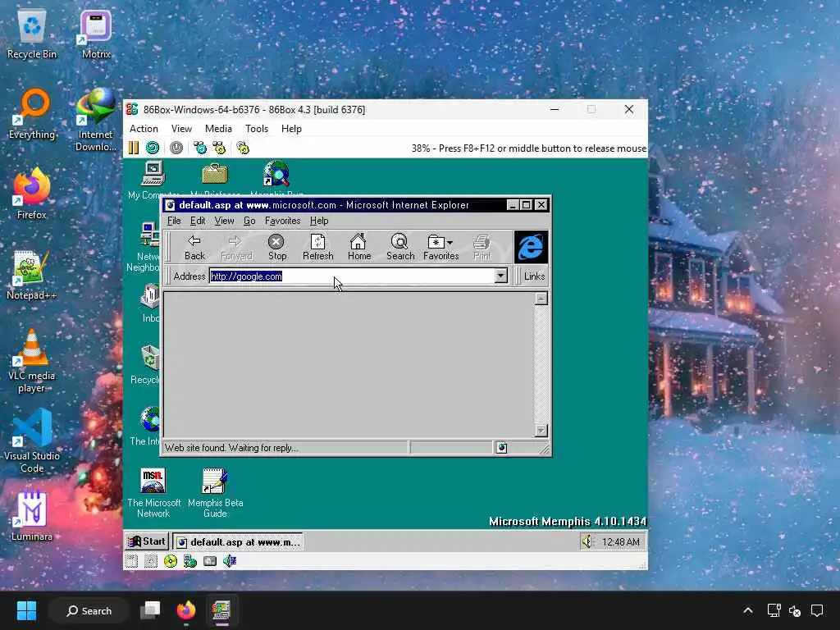Open Favorites toolbar button in Internet Explorer
Viewport: 840px width, 630px height.
click(441, 248)
